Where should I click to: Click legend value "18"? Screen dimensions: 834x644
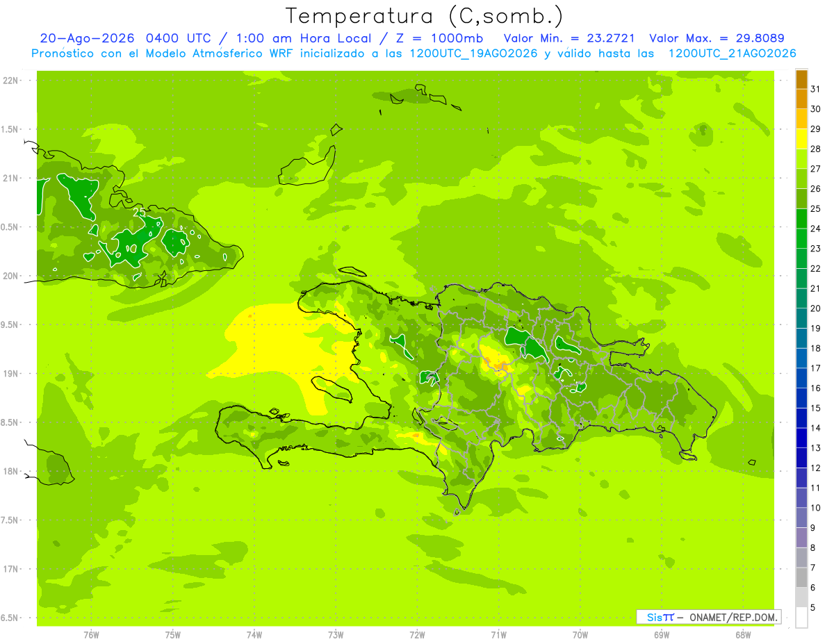pos(816,348)
